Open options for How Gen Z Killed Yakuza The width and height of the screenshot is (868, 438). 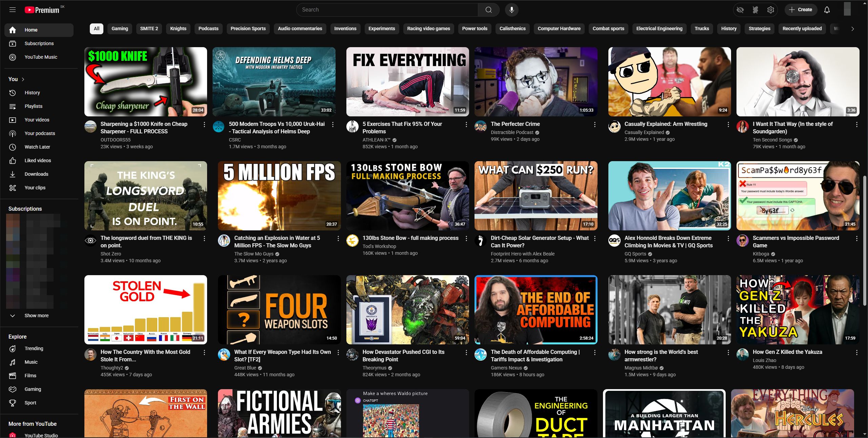click(856, 353)
